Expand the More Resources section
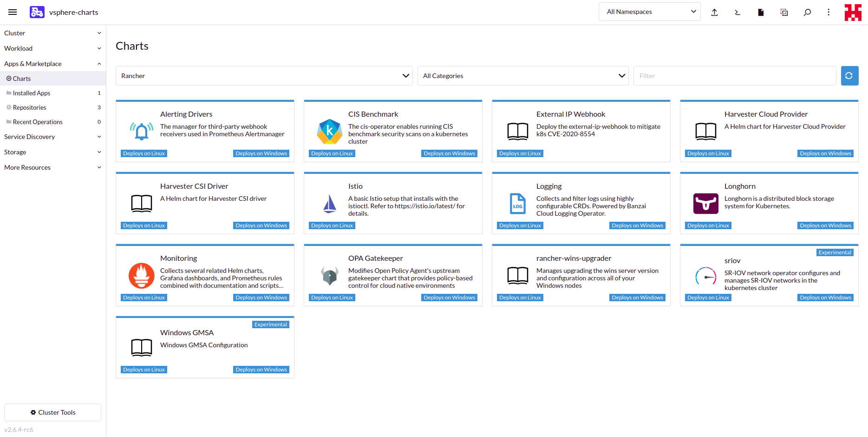This screenshot has width=868, height=437. pyautogui.click(x=53, y=167)
